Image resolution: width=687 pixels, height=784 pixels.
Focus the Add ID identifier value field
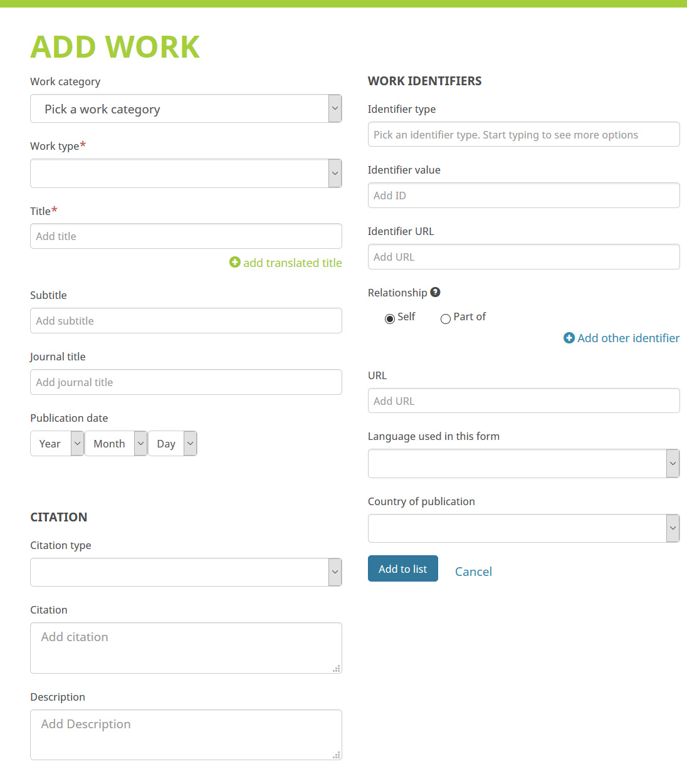click(x=523, y=196)
